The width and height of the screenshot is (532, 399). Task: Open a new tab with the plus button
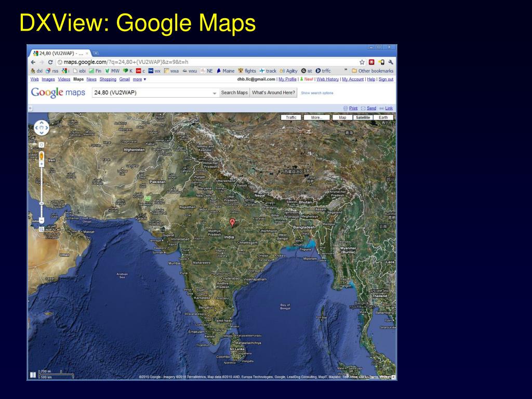coord(96,53)
